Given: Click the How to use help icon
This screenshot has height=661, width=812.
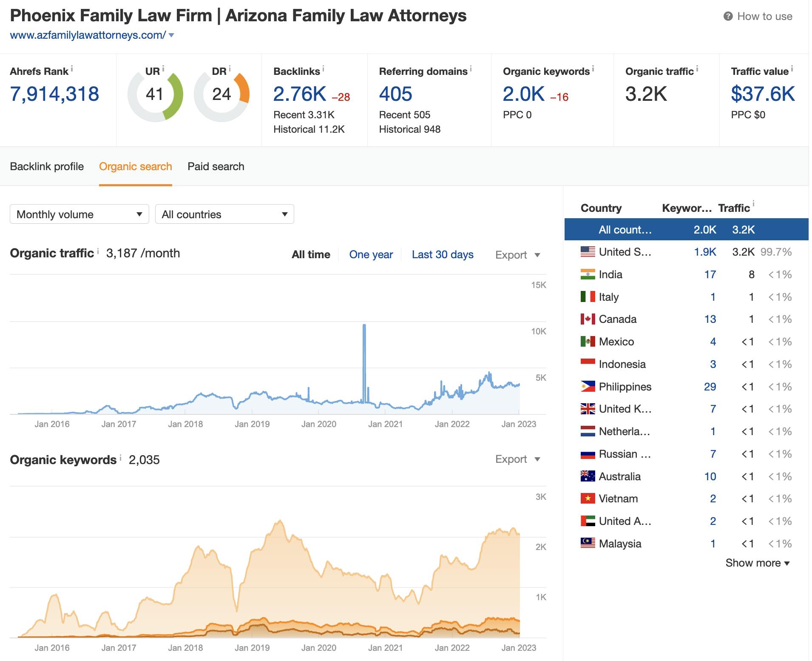Looking at the screenshot, I should point(728,16).
